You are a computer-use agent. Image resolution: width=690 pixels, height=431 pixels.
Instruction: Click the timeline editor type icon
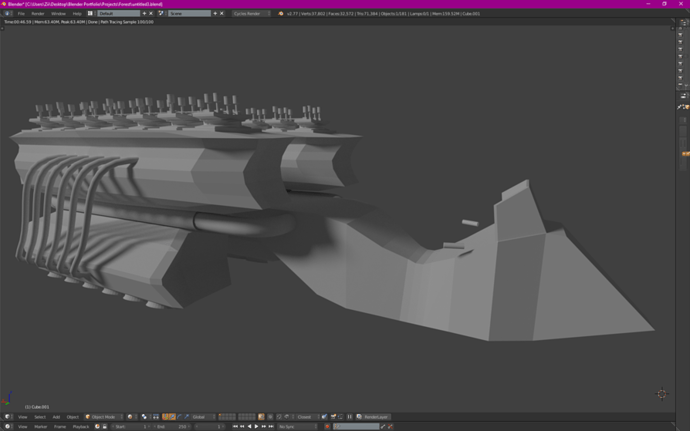click(x=7, y=427)
